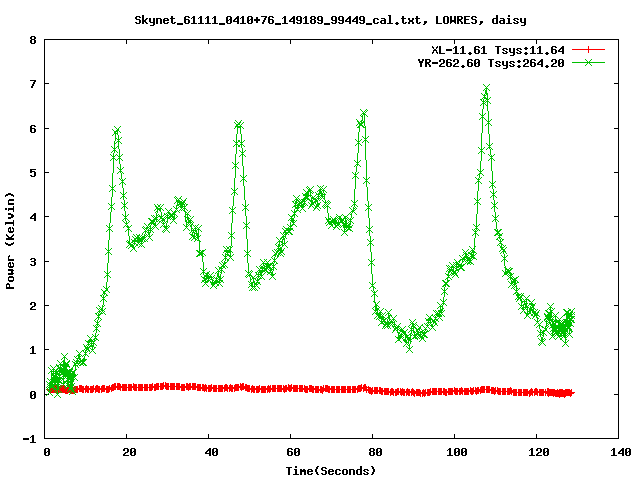Click the green peak near 17 seconds
This screenshot has height=480, width=640.
point(117,130)
